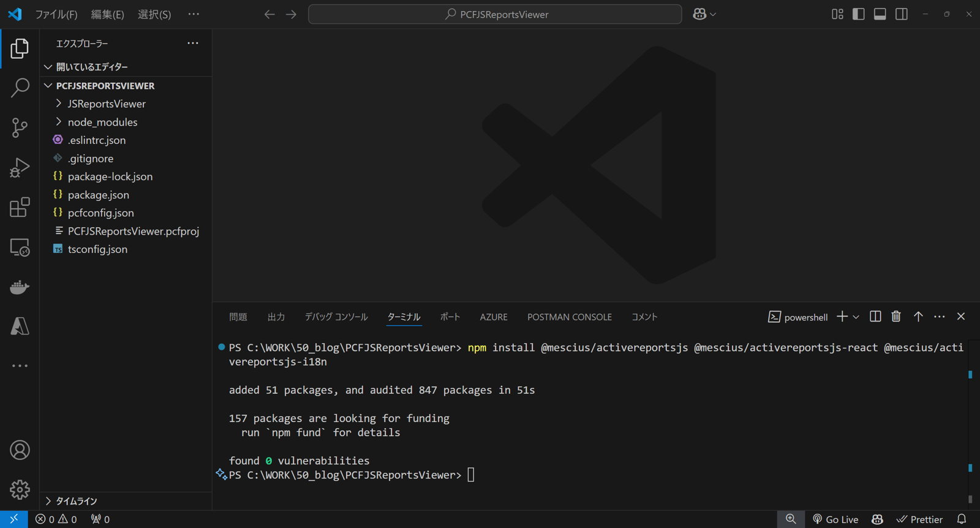Open Explorer views and more actions menu
Screen dimensions: 980x528
193,43
